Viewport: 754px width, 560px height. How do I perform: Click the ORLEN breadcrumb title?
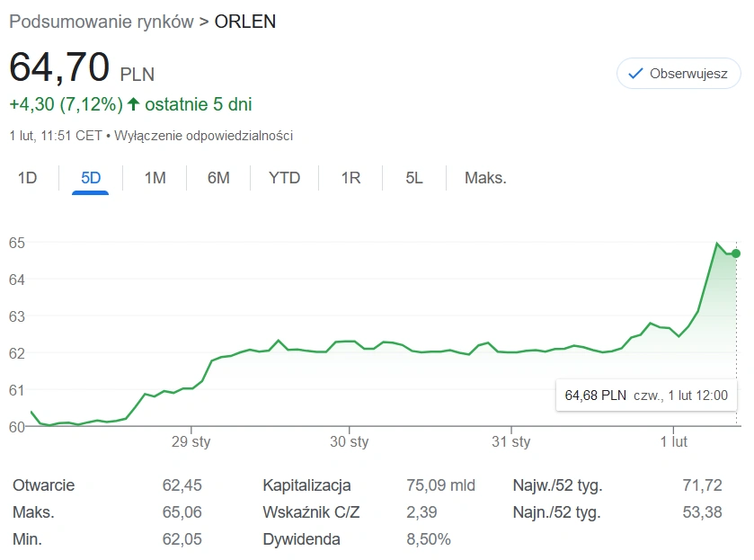pos(245,22)
